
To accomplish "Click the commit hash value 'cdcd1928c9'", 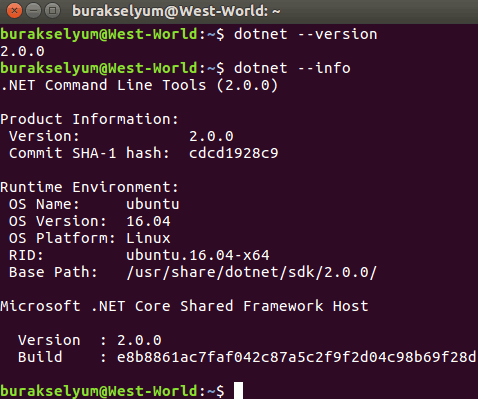I will coord(233,153).
